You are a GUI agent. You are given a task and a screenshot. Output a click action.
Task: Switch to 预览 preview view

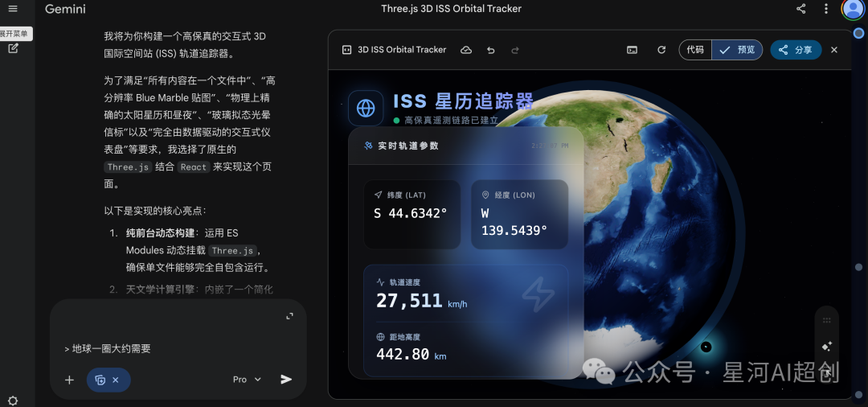738,50
